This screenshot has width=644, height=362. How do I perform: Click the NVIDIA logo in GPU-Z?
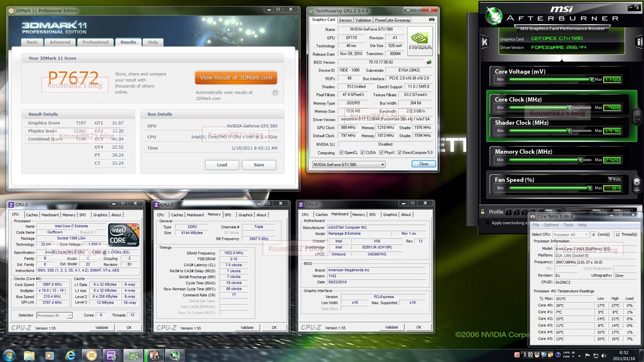(x=420, y=42)
